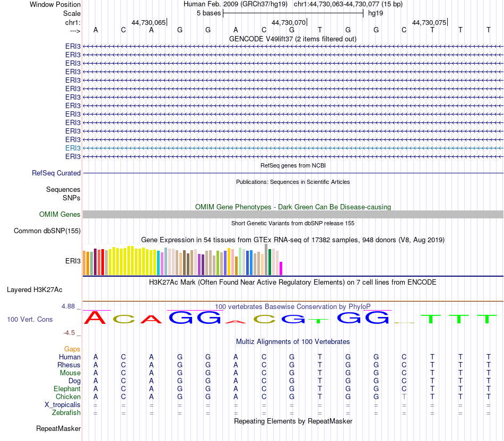Click the RepeatMasker track label
This screenshot has height=441, width=504.
(x=58, y=429)
